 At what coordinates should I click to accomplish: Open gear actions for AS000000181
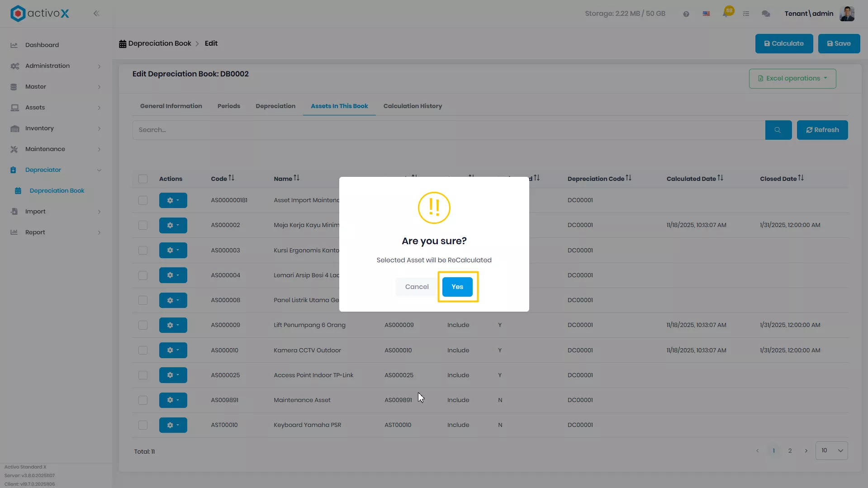173,200
